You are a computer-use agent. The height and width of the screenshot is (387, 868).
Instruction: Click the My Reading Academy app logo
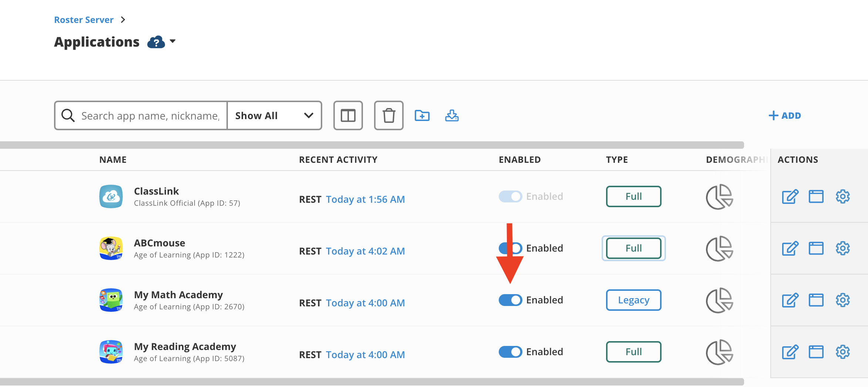click(111, 352)
